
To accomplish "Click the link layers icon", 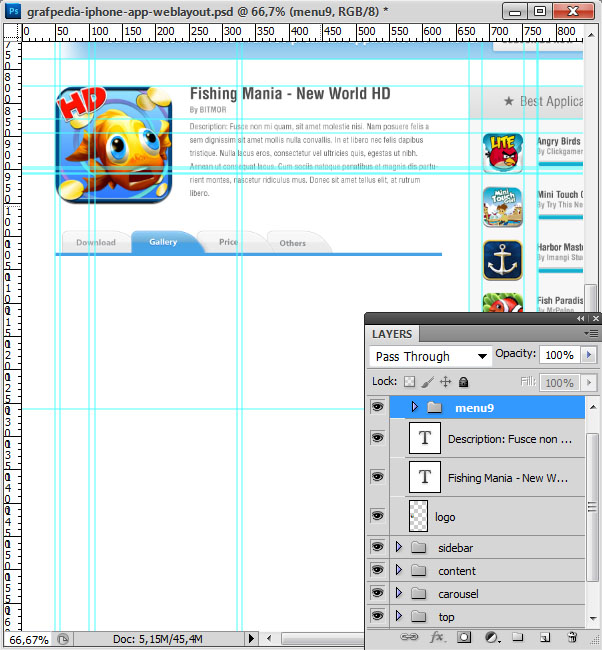I will pos(408,637).
